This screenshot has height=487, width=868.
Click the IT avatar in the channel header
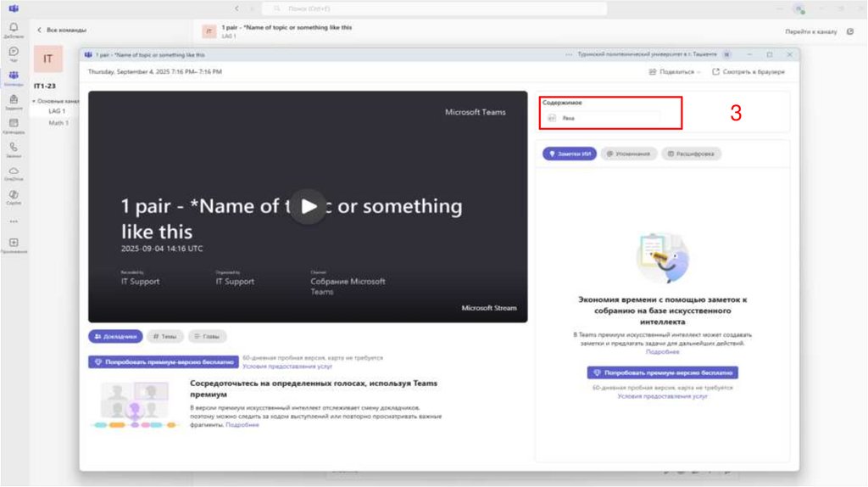point(209,31)
